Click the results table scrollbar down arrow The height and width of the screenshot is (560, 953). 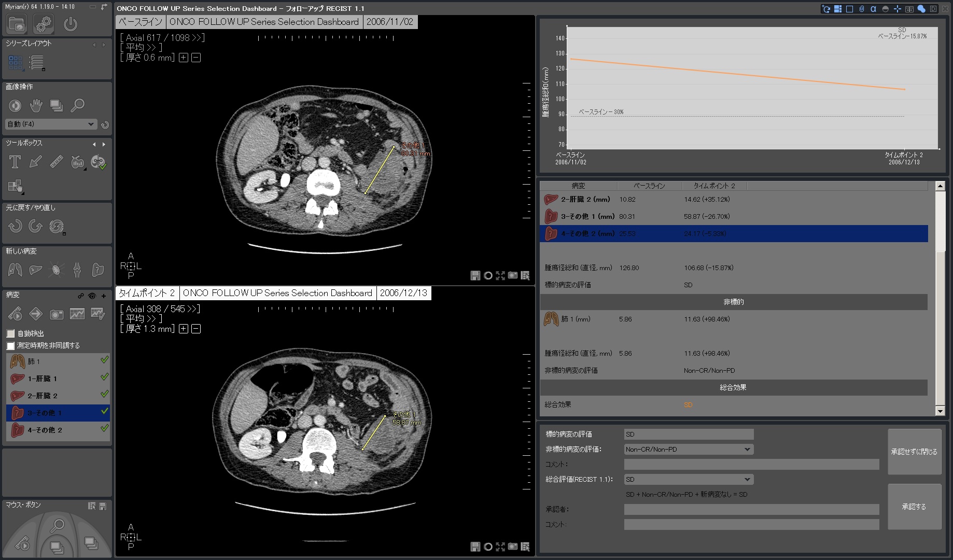(940, 411)
